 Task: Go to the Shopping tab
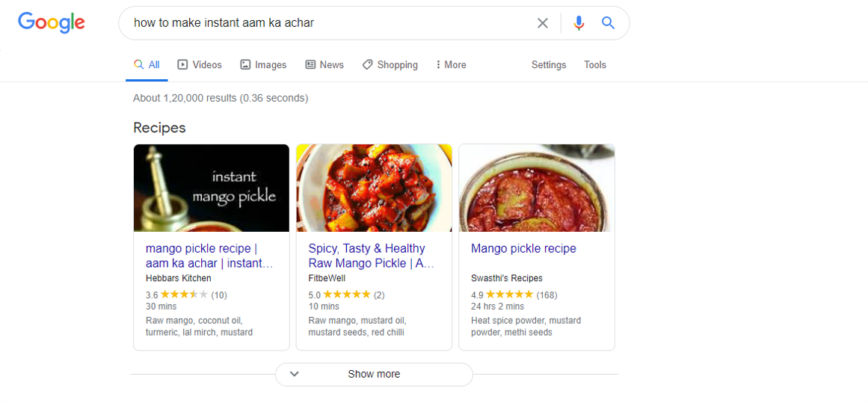pos(390,65)
